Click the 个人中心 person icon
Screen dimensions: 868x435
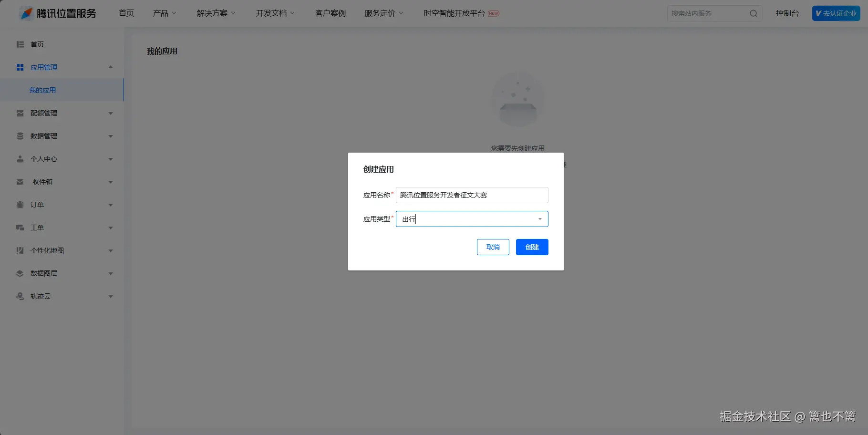click(20, 159)
